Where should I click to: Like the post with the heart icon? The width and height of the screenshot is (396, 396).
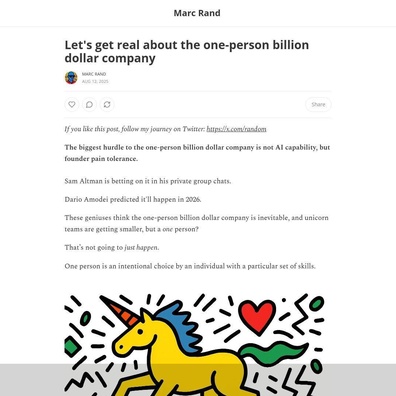pos(72,105)
